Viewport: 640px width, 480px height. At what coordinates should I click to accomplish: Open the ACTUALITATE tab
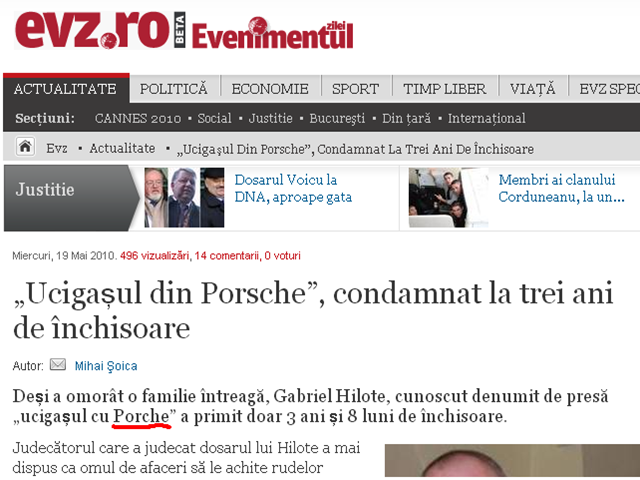tap(66, 89)
